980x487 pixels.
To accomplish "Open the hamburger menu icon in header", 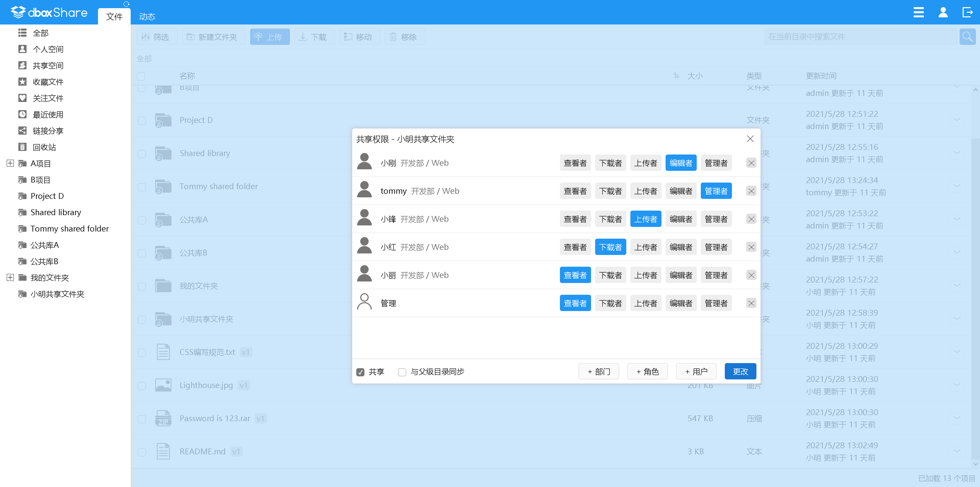I will 918,12.
